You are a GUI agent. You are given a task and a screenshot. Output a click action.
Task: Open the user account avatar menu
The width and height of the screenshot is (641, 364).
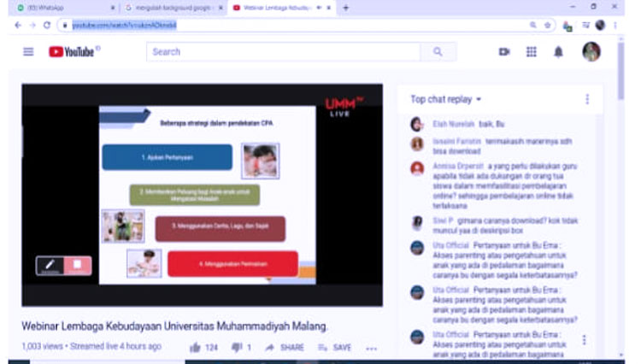(591, 52)
